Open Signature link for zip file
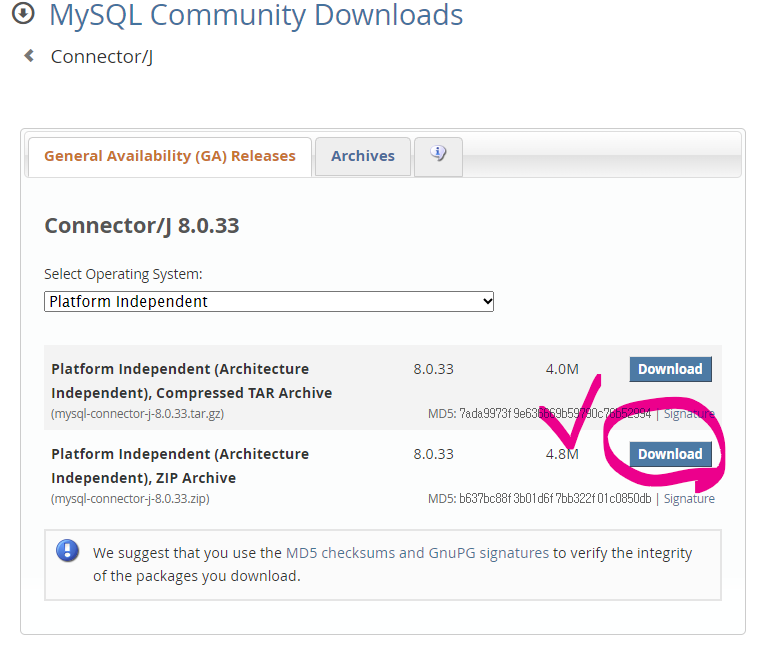Viewport: 764px width, 655px height. coord(689,499)
